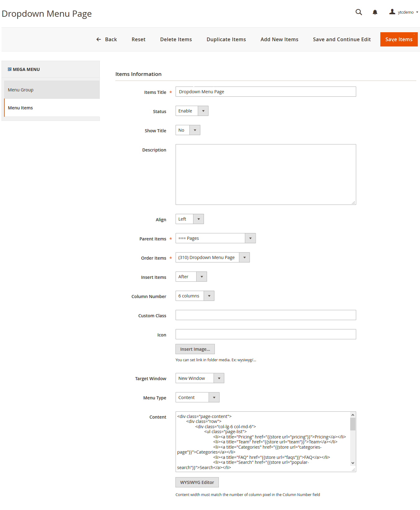The height and width of the screenshot is (510, 420).
Task: Open the Column Number dropdown
Action: [195, 296]
